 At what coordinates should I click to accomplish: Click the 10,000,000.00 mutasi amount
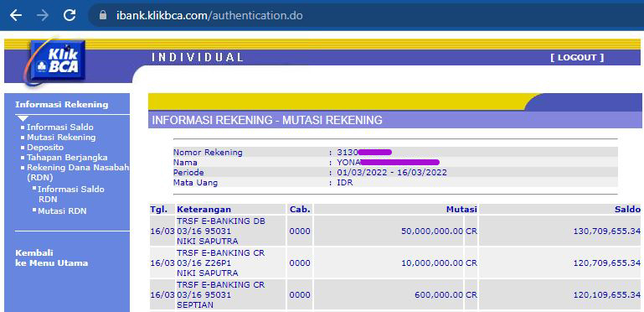click(432, 263)
